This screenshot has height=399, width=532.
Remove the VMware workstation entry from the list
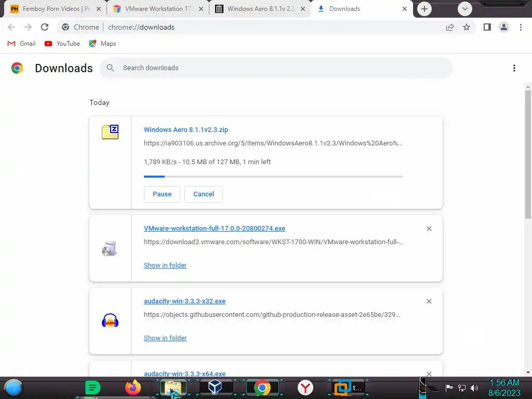(x=429, y=229)
